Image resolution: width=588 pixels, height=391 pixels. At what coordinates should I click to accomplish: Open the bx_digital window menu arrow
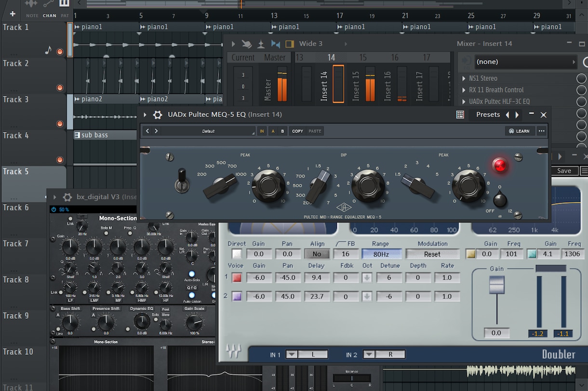pyautogui.click(x=54, y=197)
